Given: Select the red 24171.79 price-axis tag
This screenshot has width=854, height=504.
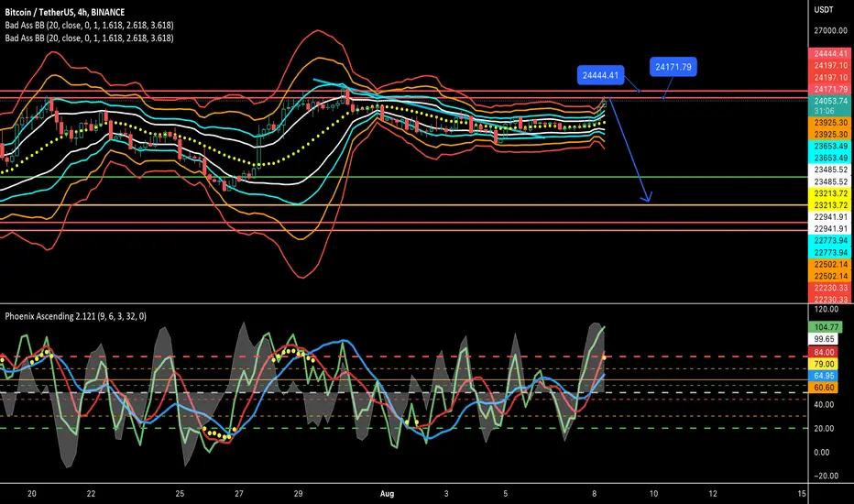Looking at the screenshot, I should pyautogui.click(x=830, y=89).
